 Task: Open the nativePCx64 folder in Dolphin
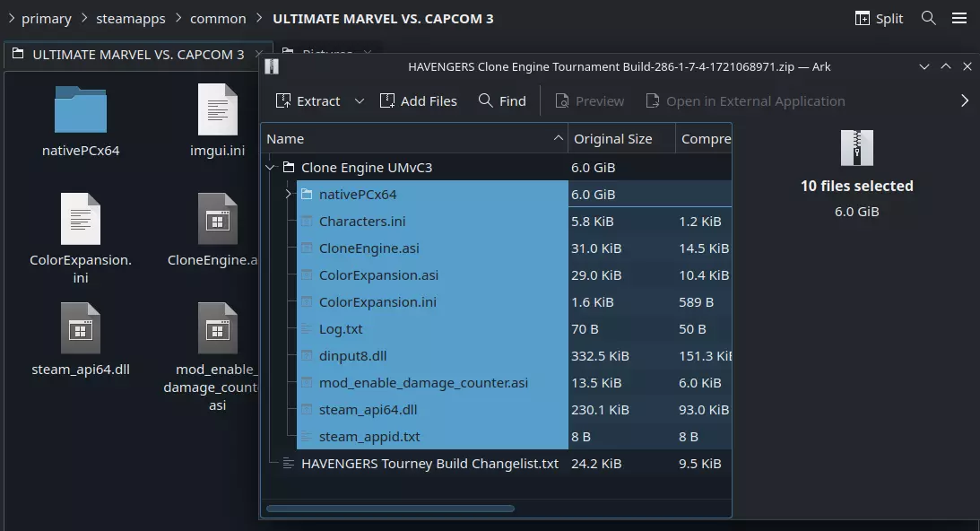click(81, 122)
